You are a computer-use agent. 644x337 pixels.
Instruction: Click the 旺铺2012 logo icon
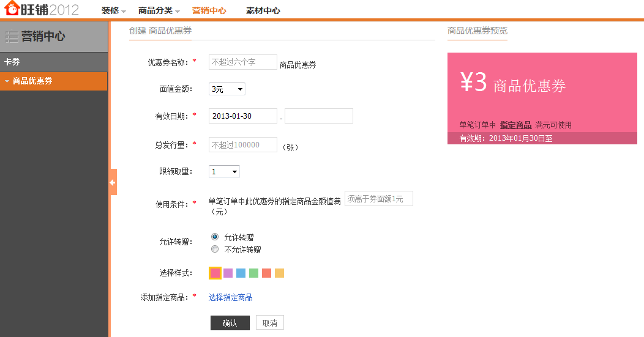point(12,8)
